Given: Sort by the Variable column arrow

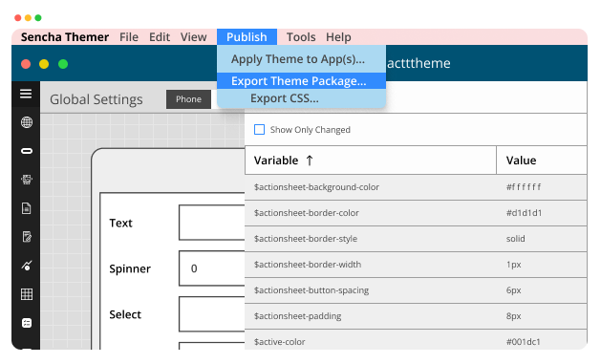Looking at the screenshot, I should 310,161.
